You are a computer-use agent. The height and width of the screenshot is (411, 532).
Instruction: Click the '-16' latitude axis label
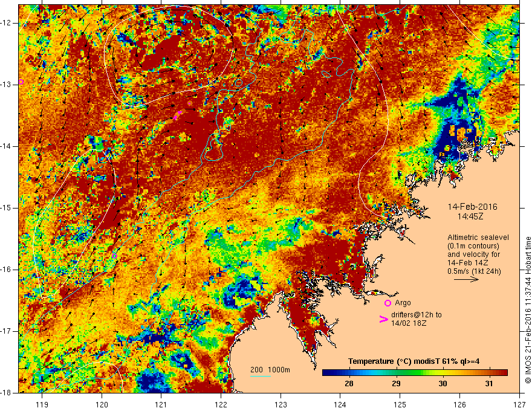pos(6,270)
